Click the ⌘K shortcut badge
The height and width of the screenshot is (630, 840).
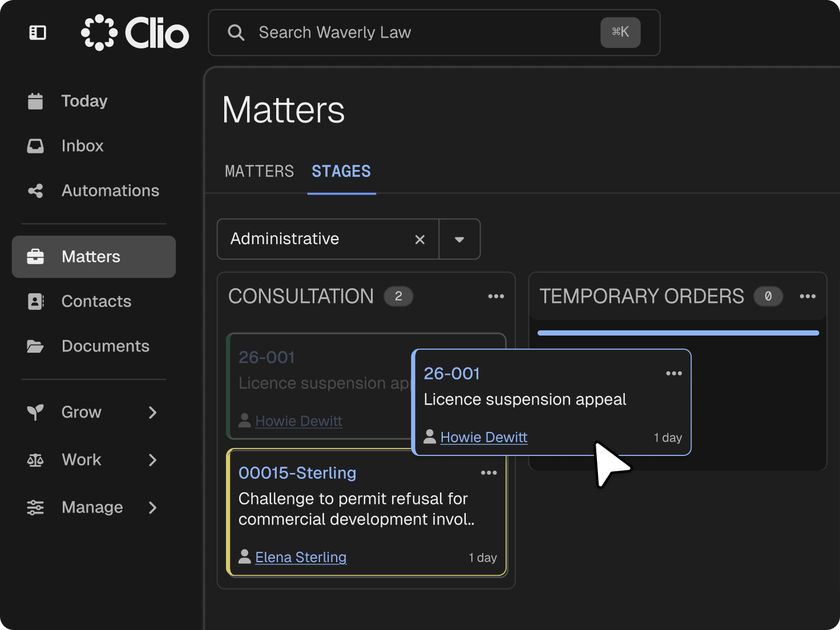click(620, 32)
